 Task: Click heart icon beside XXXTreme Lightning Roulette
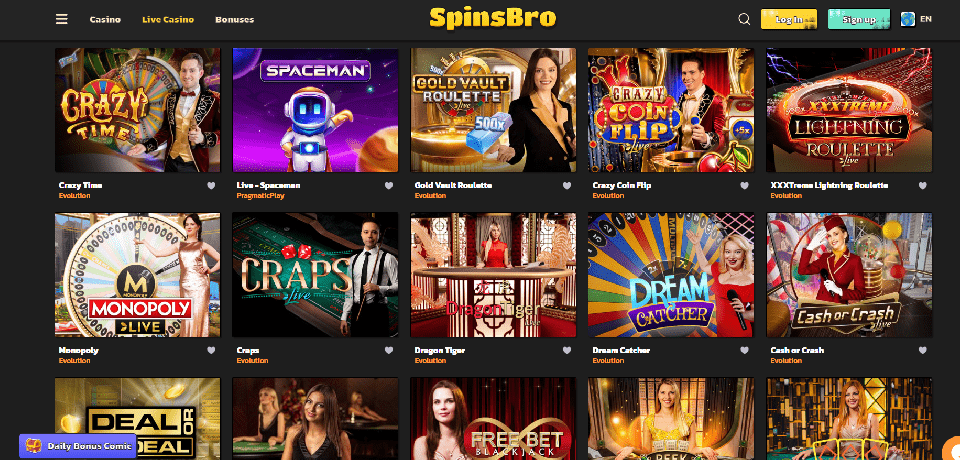pos(923,186)
